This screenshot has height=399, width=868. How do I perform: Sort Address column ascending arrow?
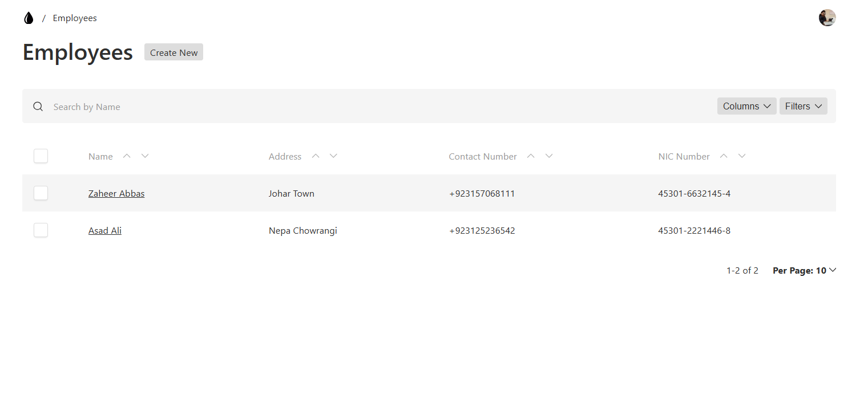315,156
